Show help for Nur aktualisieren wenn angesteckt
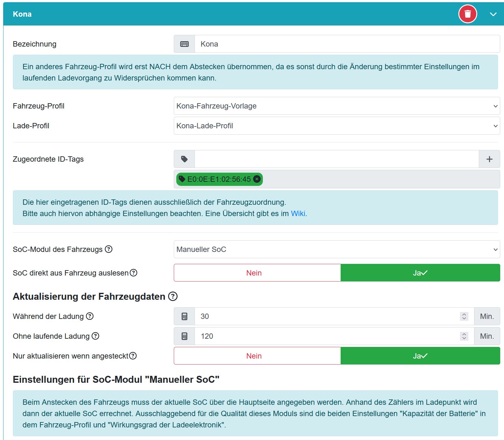The height and width of the screenshot is (440, 504). pos(133,356)
